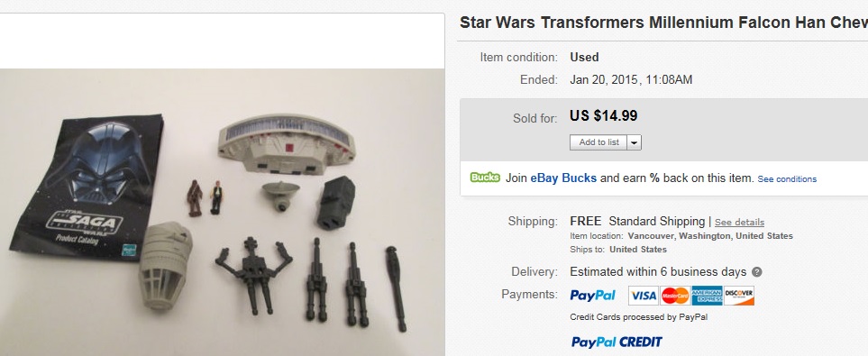The height and width of the screenshot is (356, 868).
Task: Click the Estimated within 6 business days text
Action: coord(658,272)
